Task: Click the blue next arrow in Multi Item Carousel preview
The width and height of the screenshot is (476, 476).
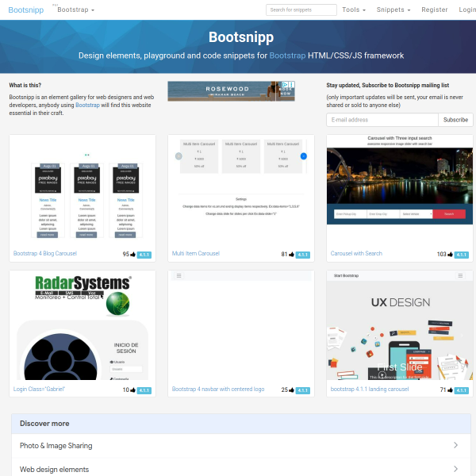Action: coord(304,156)
